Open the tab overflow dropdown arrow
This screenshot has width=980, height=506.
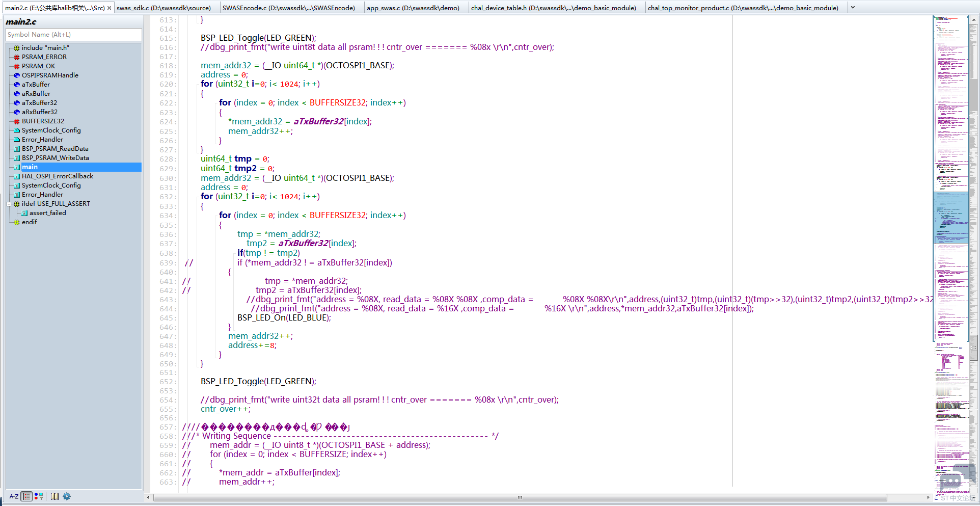853,8
